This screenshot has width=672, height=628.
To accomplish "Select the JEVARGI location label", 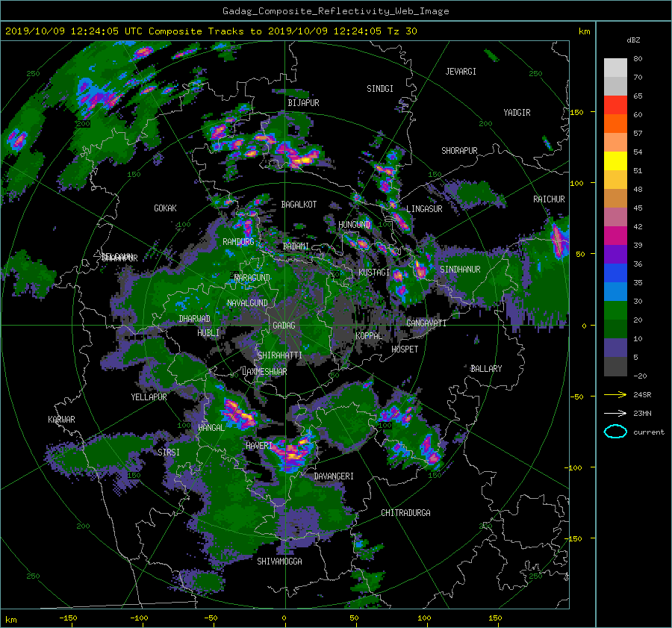I will (x=461, y=72).
